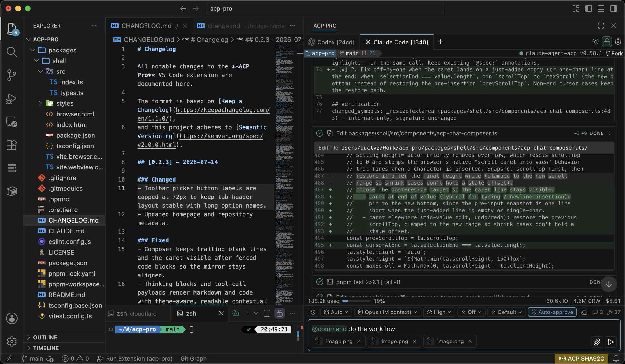Click Explorer more actions ellipsis

click(94, 26)
